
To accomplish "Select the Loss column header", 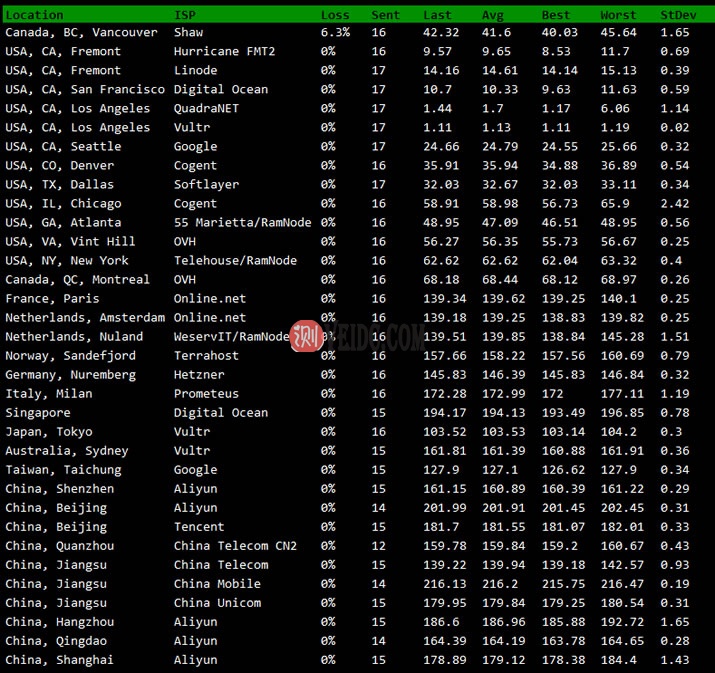I will coord(335,15).
